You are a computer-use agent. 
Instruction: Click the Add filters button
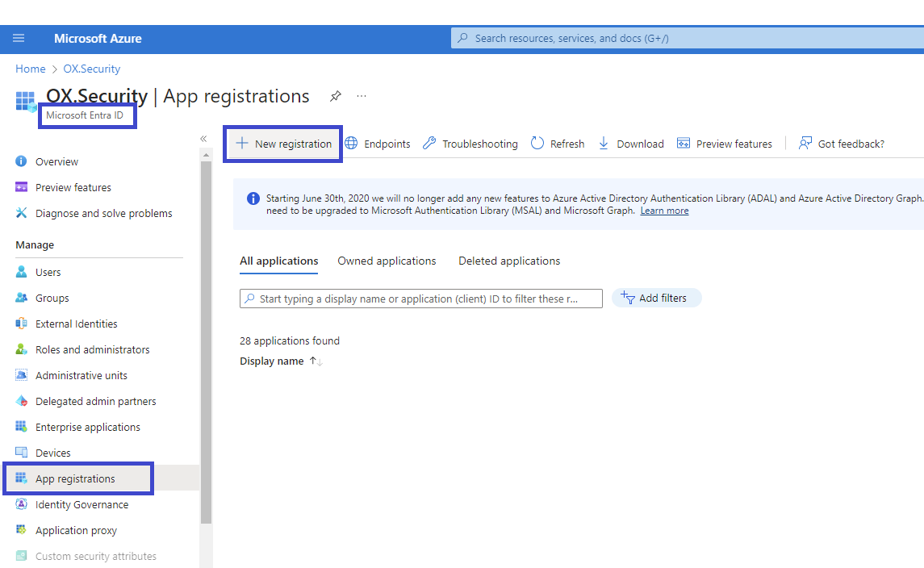pos(656,298)
